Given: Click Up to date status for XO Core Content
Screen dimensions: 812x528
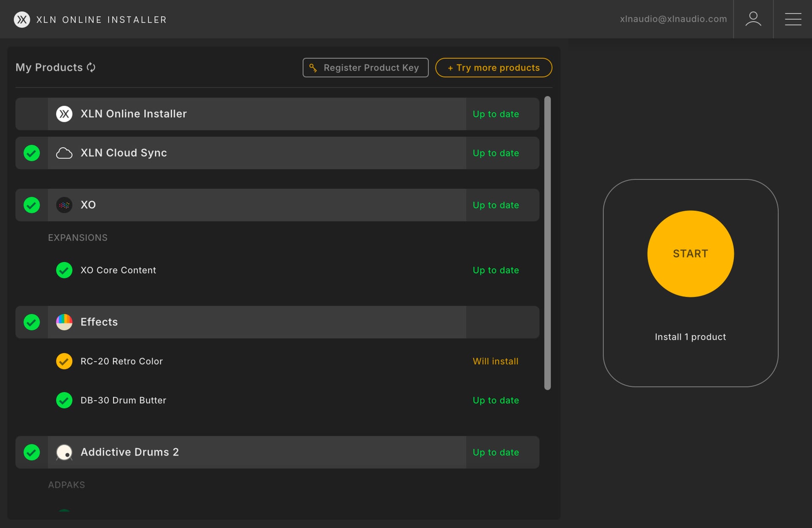Looking at the screenshot, I should point(496,270).
